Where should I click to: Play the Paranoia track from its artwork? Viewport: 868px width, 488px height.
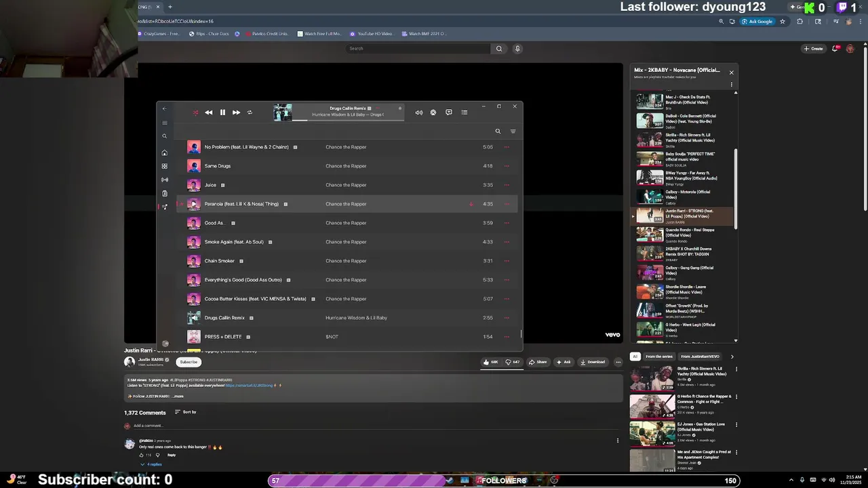(x=194, y=204)
